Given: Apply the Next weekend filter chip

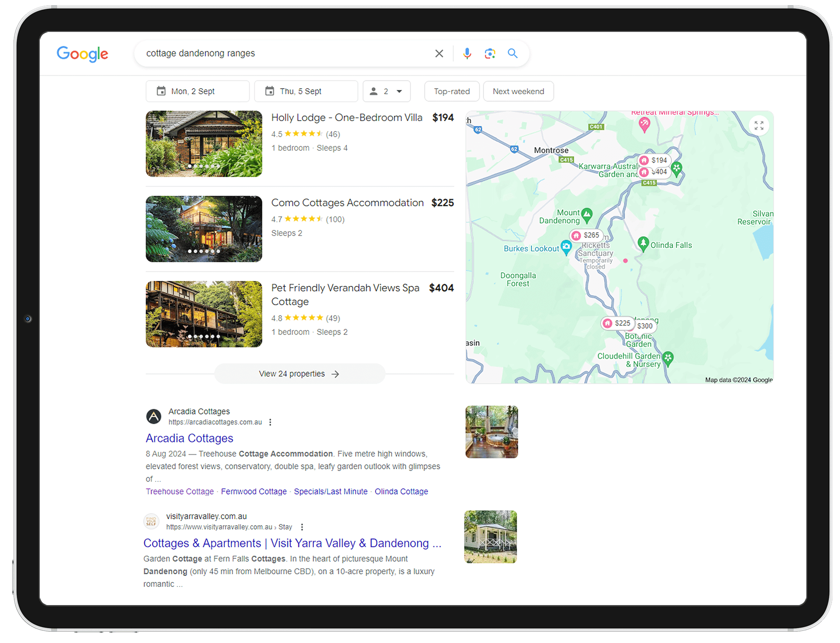Looking at the screenshot, I should (518, 91).
